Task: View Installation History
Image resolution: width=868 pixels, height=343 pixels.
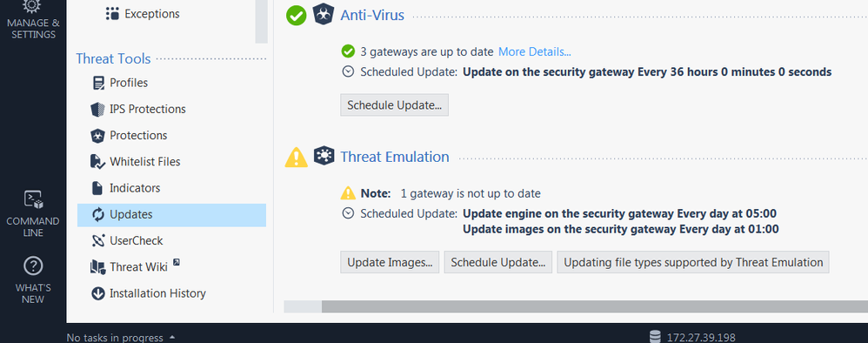Action: click(x=149, y=293)
